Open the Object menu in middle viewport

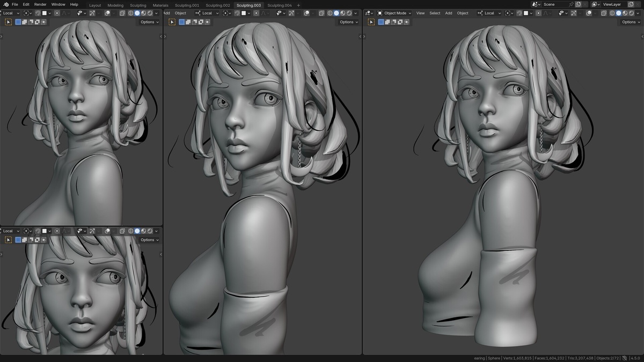[180, 13]
